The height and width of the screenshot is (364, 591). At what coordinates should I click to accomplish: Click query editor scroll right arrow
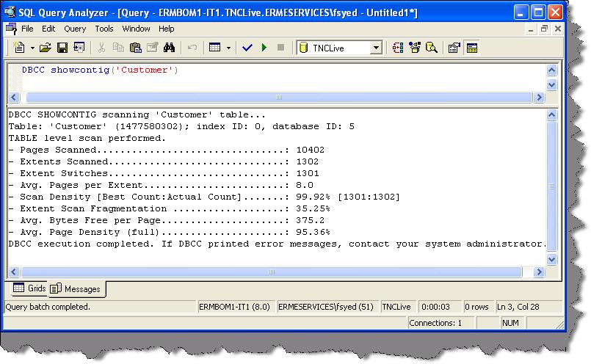click(539, 97)
